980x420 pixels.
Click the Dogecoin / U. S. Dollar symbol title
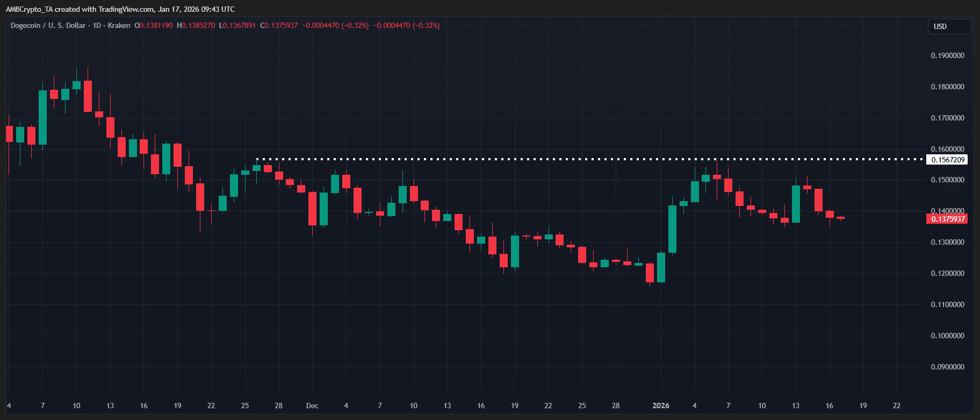(x=48, y=25)
